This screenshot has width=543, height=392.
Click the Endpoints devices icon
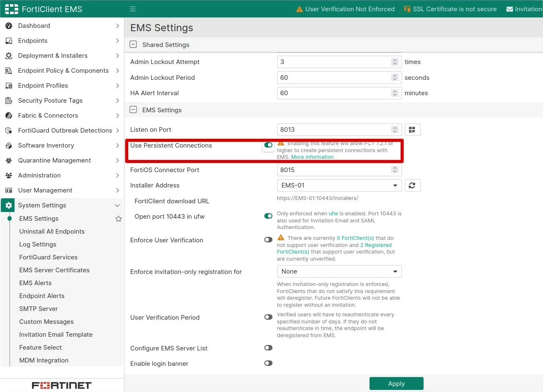pyautogui.click(x=9, y=41)
